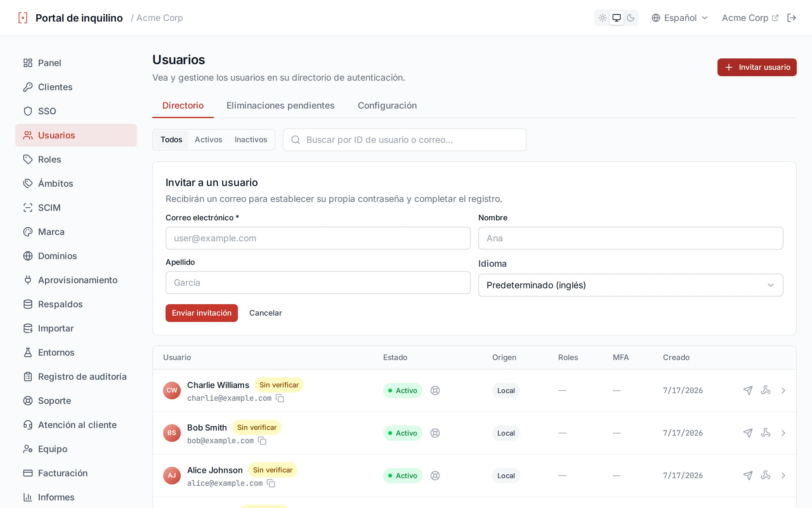Image resolution: width=812 pixels, height=508 pixels.
Task: Click support icon next to Charlie's status
Action: pos(435,391)
